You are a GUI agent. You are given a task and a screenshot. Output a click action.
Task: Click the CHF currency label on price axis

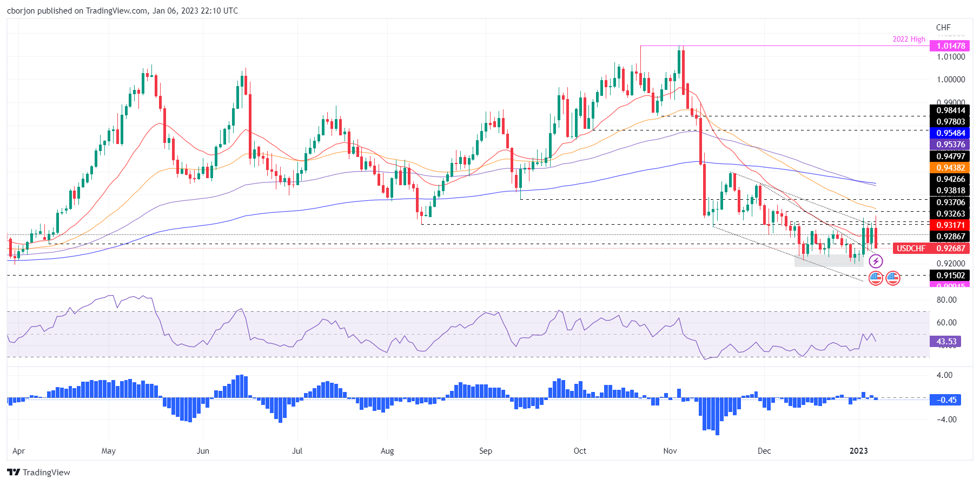click(x=943, y=28)
